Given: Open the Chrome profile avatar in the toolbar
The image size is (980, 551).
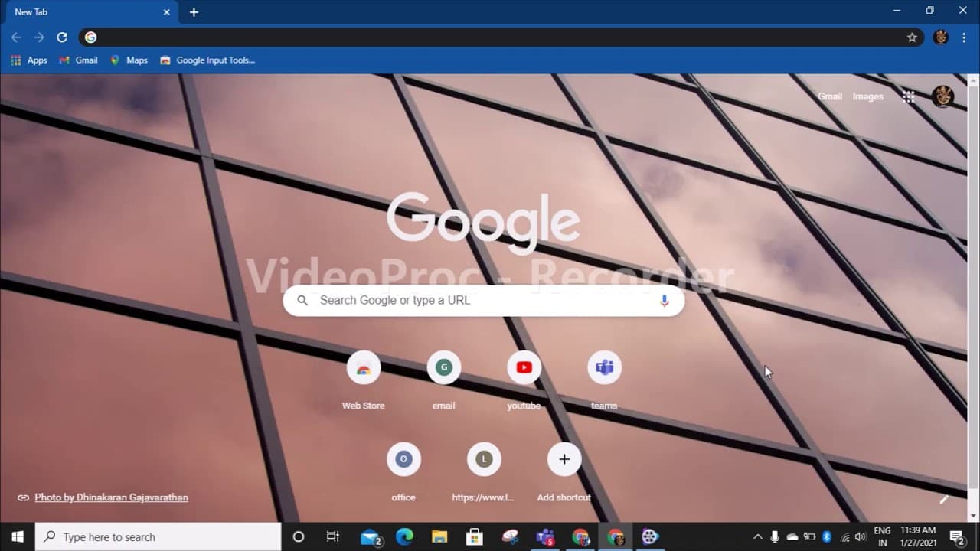Looking at the screenshot, I should click(941, 37).
